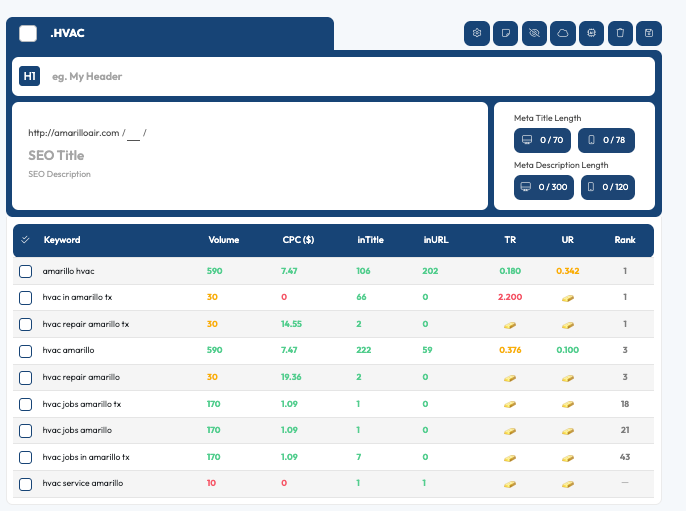The height and width of the screenshot is (511, 686).
Task: Click the mobile meta description 0/120 button
Action: tap(607, 187)
